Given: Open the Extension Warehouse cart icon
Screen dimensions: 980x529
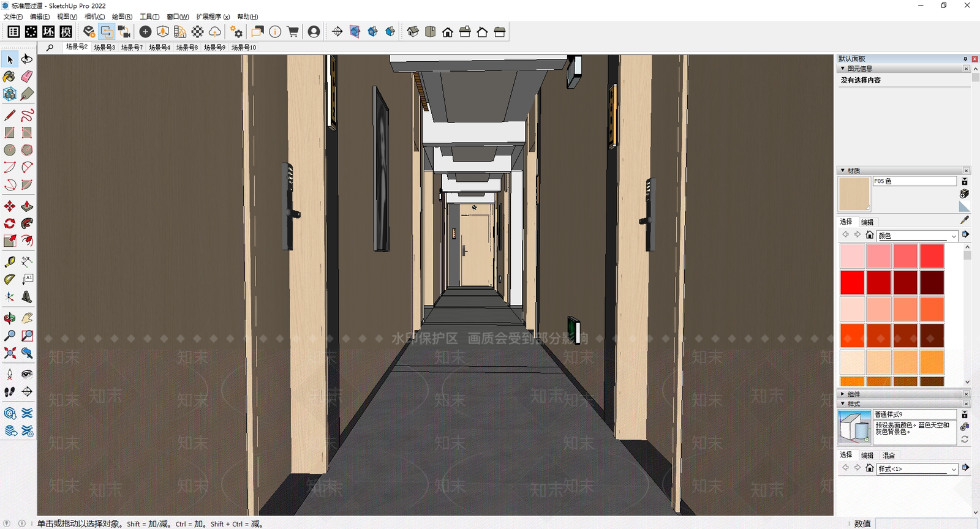Looking at the screenshot, I should click(293, 32).
